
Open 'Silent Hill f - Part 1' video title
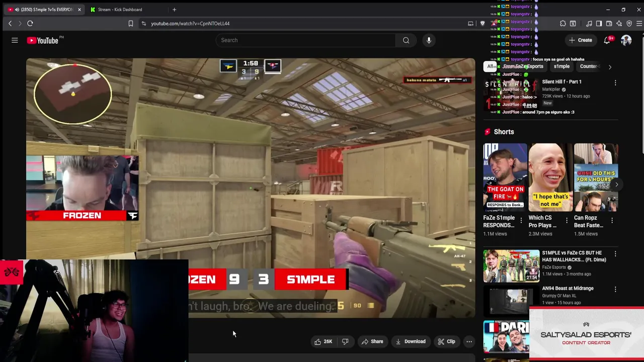(561, 81)
